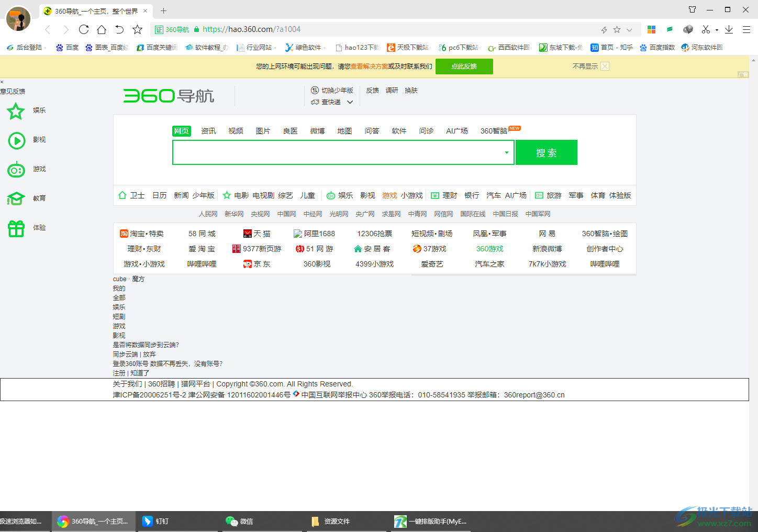
Task: Expand search suggestions dropdown arrow in search box
Action: (x=506, y=153)
